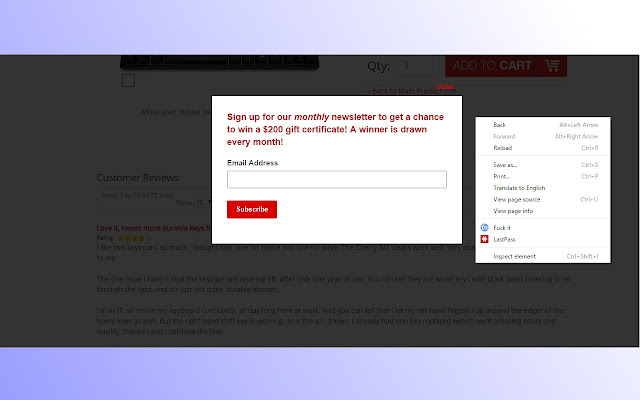Focus the Email Address input field
Viewport: 640px width, 400px height.
click(337, 180)
